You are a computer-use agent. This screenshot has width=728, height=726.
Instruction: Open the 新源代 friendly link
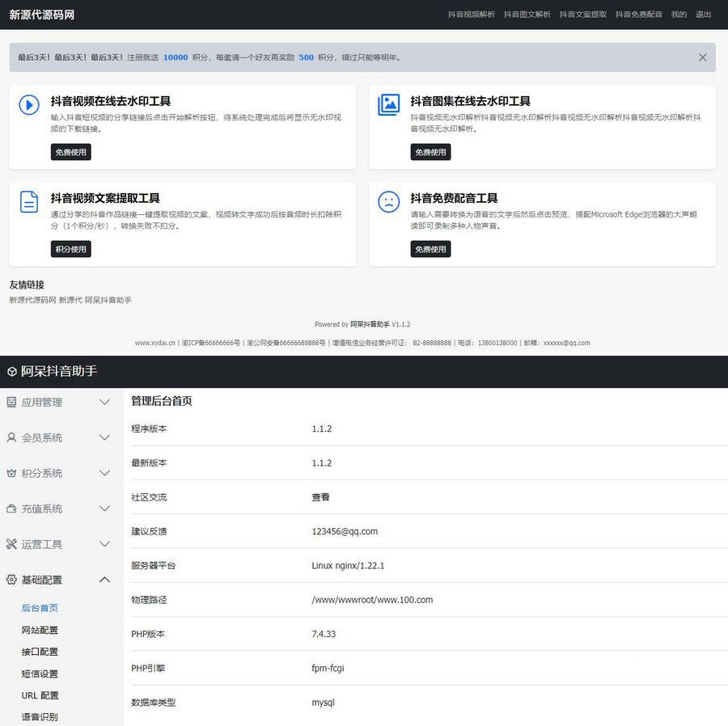pyautogui.click(x=70, y=300)
